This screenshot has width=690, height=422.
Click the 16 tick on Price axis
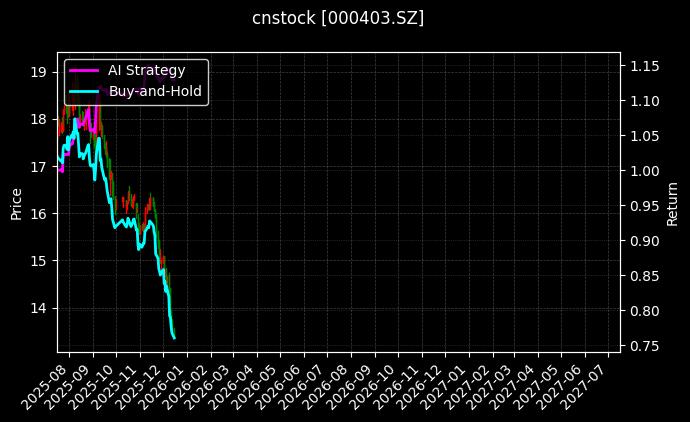tap(39, 214)
